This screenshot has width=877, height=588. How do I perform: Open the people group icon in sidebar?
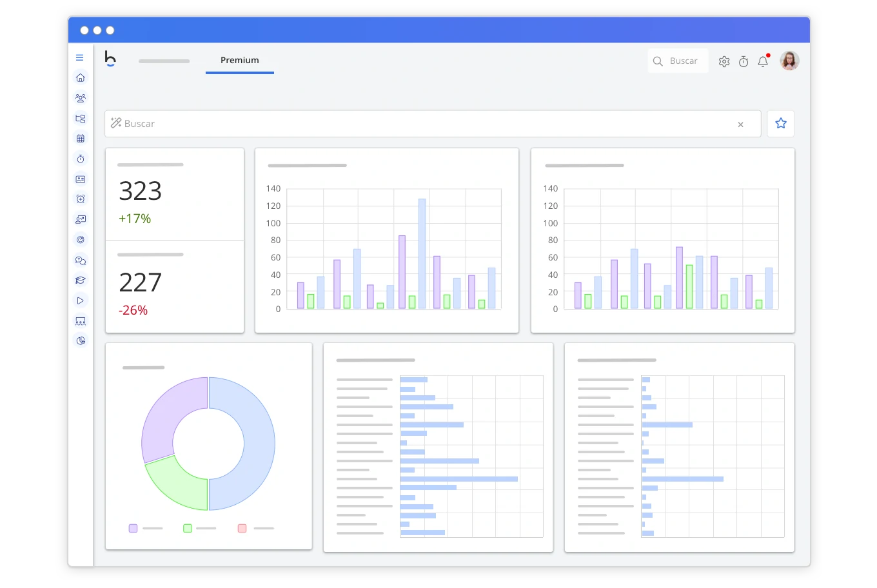(81, 99)
